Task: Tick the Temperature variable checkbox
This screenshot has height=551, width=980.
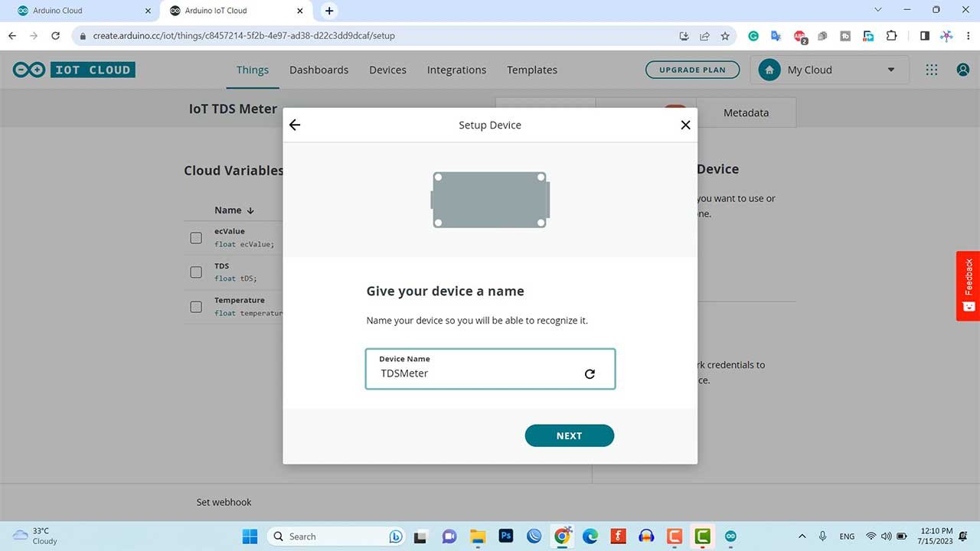Action: tap(196, 307)
